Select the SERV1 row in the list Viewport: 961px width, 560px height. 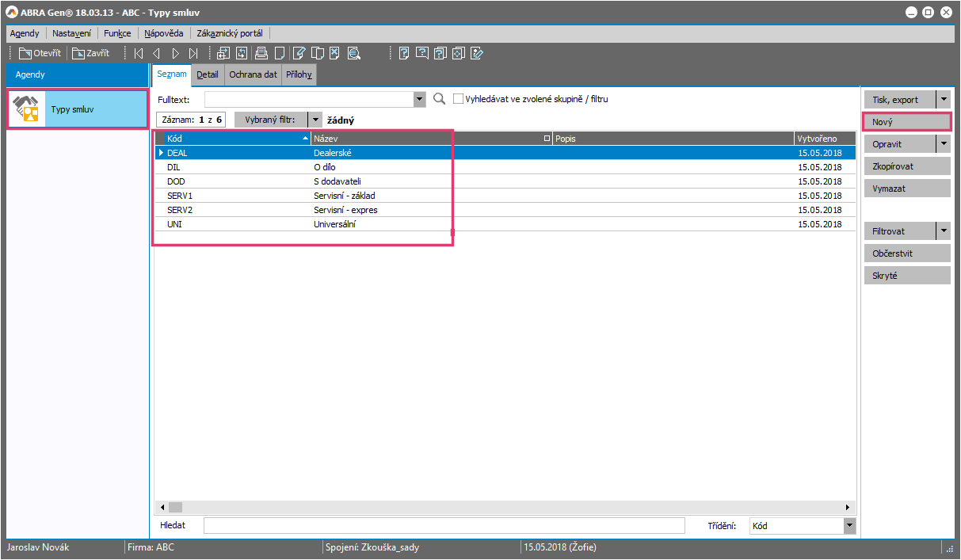coord(505,196)
